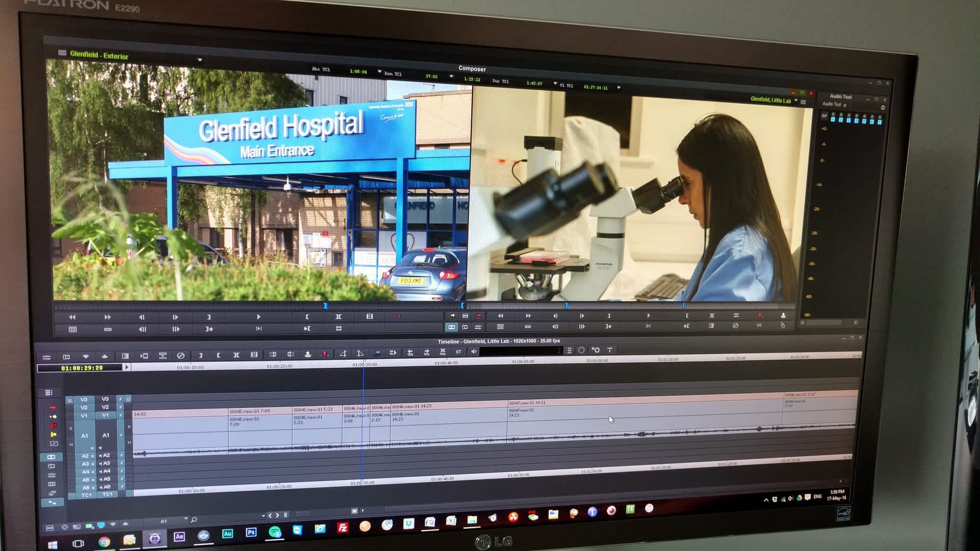Toggle the source A1 track selector
980x551 pixels.
click(84, 436)
